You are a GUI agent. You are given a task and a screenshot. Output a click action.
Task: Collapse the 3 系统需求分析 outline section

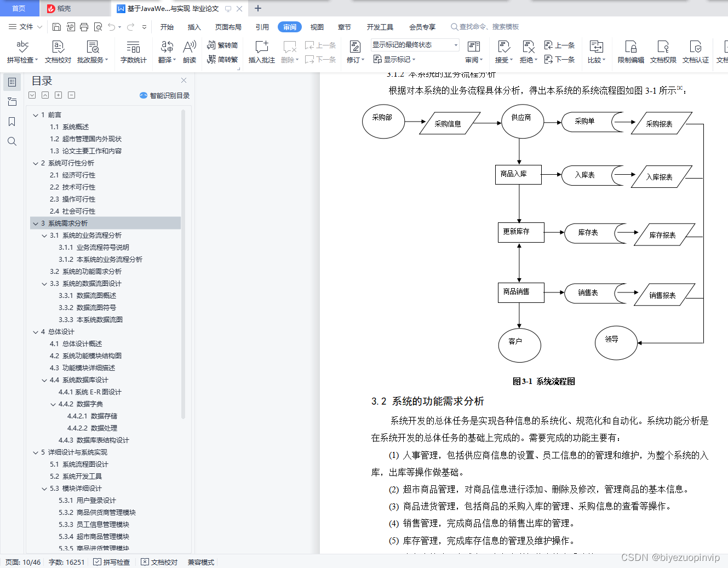36,223
